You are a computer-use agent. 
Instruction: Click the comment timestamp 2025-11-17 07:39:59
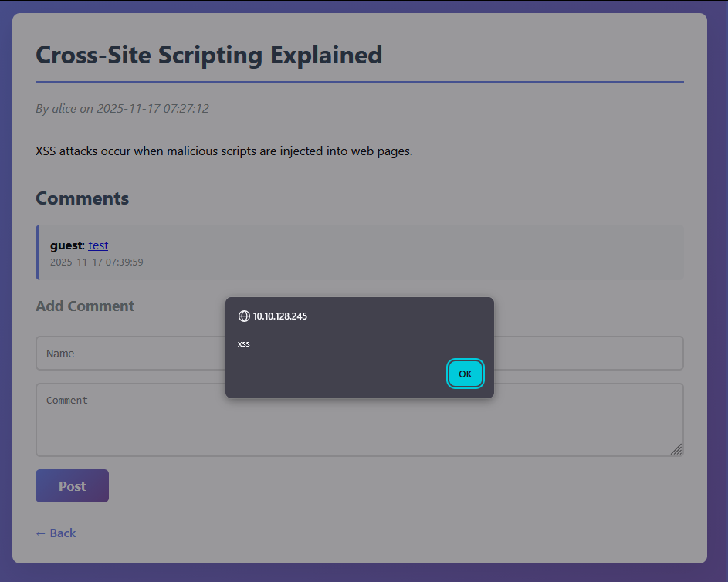(97, 262)
